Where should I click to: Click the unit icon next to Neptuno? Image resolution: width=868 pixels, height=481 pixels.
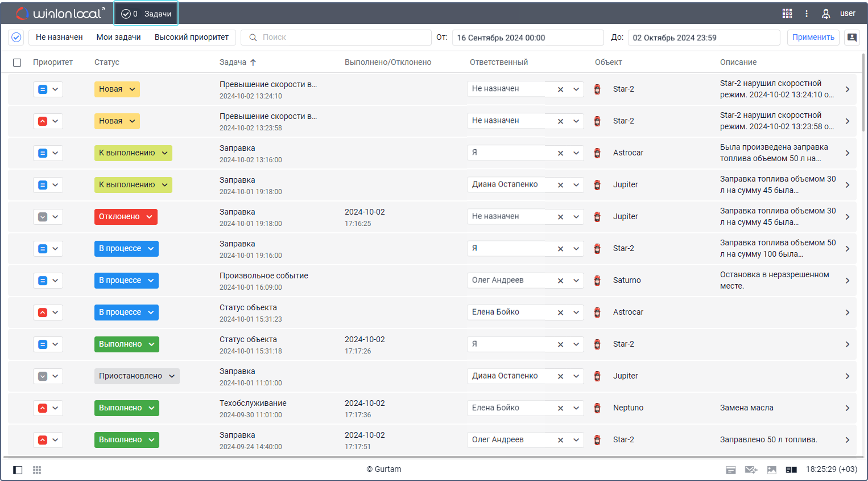[x=597, y=408]
